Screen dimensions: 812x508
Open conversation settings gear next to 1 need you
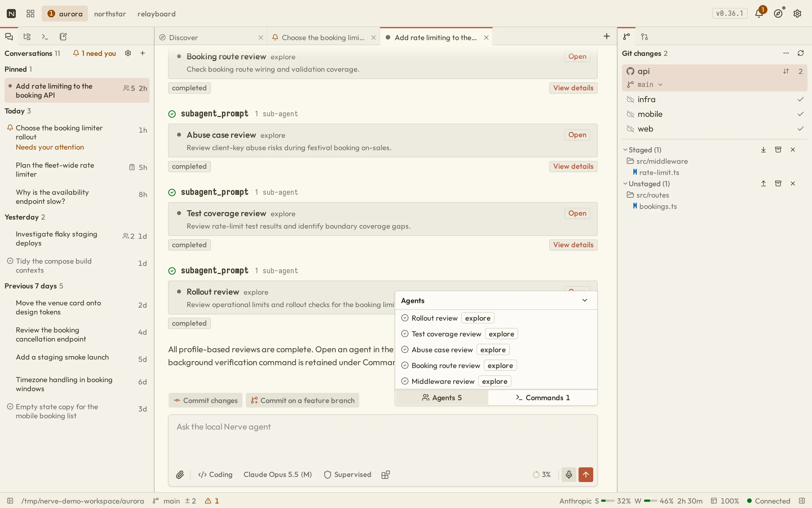click(128, 53)
